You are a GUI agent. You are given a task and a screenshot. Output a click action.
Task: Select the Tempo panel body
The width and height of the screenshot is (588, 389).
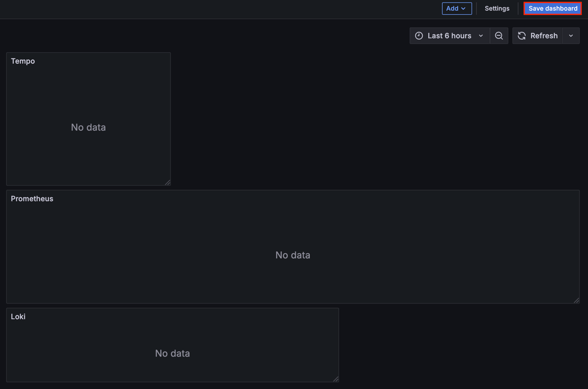pyautogui.click(x=88, y=127)
